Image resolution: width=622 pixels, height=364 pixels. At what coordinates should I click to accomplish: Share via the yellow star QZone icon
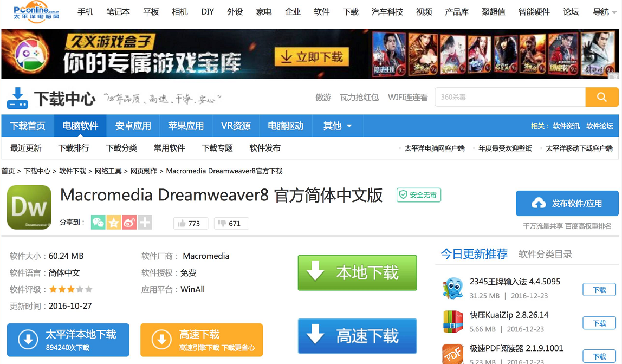coord(113,223)
